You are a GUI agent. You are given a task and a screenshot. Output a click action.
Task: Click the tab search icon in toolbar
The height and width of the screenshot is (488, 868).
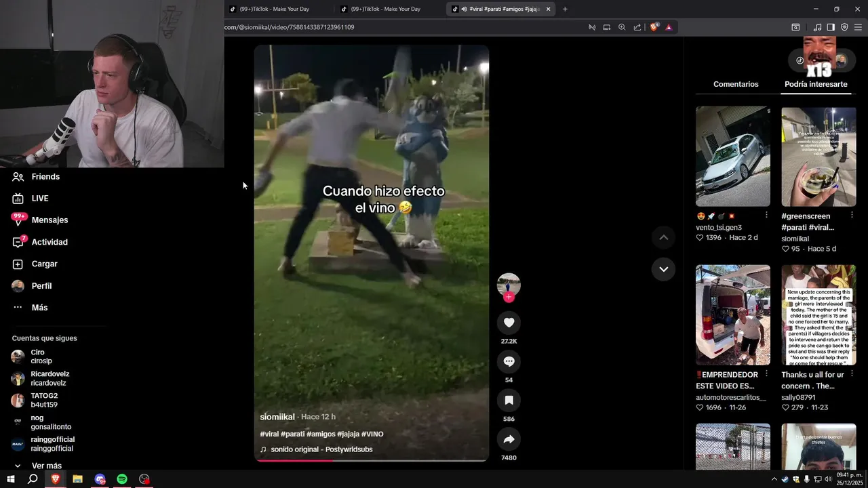click(x=795, y=27)
